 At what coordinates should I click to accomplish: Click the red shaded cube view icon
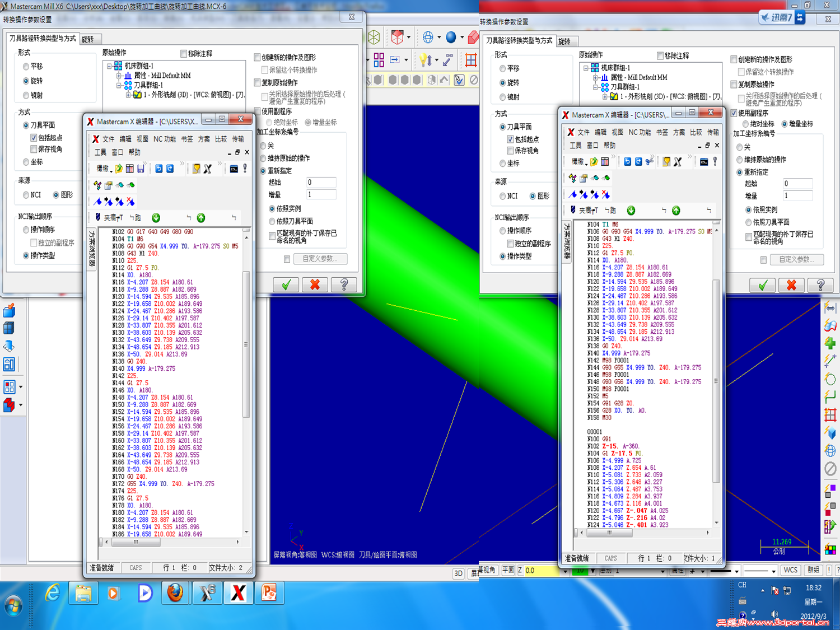point(398,38)
